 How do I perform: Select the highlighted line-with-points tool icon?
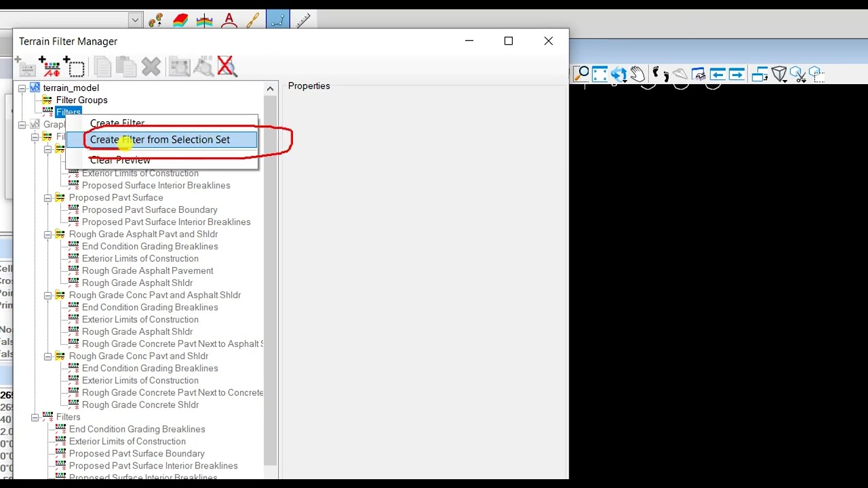277,20
